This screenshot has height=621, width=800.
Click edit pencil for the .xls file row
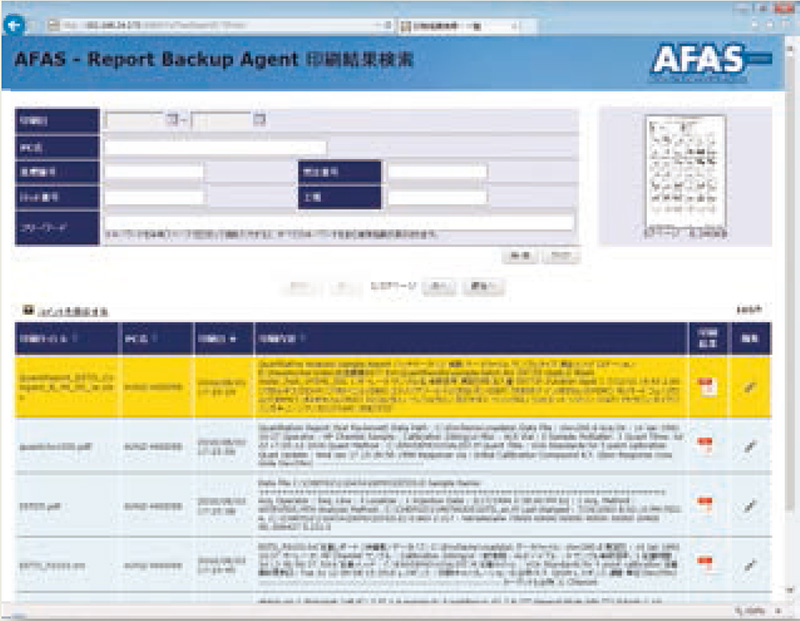tap(749, 565)
